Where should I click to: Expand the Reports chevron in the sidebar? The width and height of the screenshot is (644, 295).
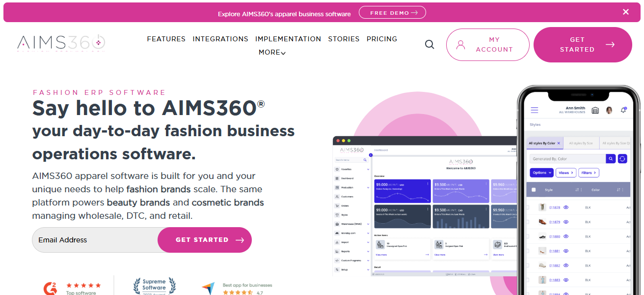(x=368, y=251)
